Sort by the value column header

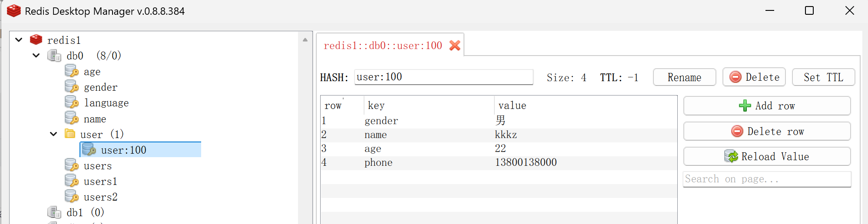pos(585,105)
